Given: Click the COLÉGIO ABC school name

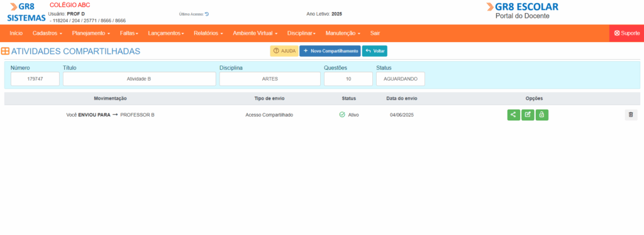Looking at the screenshot, I should click(69, 5).
